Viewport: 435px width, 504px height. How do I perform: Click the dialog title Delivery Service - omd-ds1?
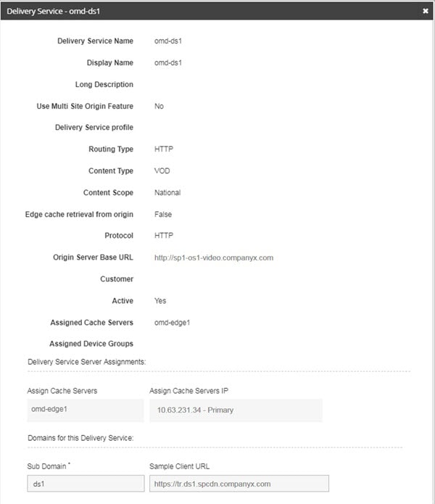(x=54, y=12)
